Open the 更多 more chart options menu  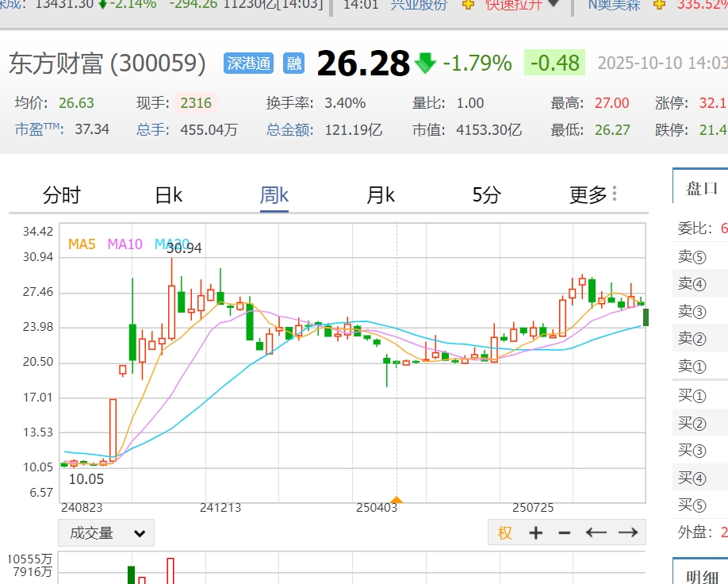tap(593, 195)
